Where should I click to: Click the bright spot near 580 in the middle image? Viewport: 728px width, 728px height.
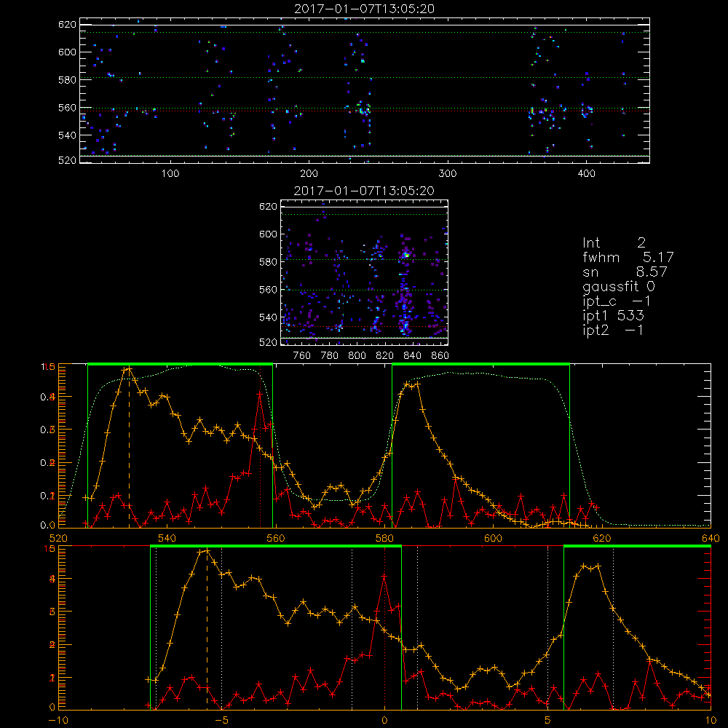406,254
